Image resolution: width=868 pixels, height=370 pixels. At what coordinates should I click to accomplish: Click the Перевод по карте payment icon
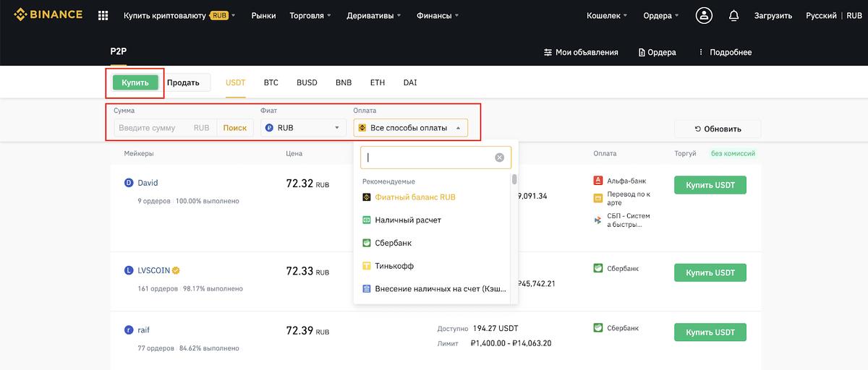[x=598, y=198]
